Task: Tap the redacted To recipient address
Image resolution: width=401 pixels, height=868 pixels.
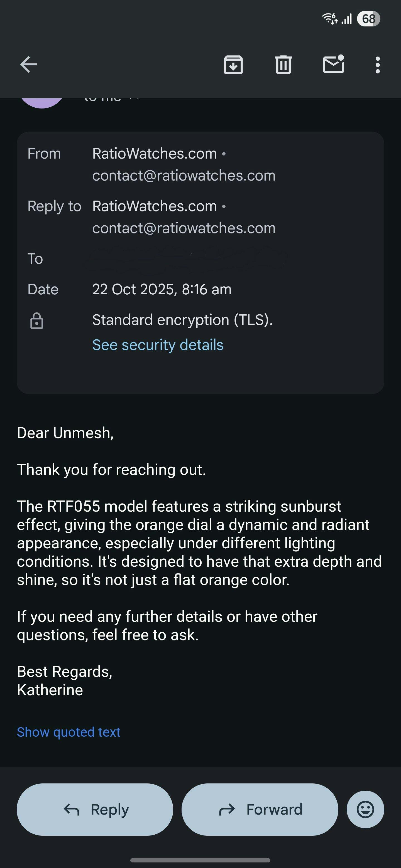Action: point(185,259)
